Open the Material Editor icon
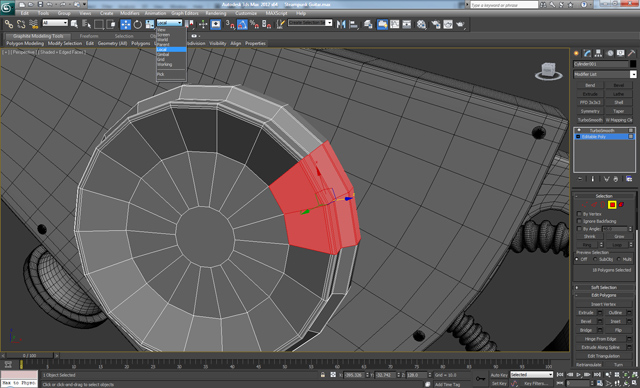The image size is (640, 388). pos(421,24)
